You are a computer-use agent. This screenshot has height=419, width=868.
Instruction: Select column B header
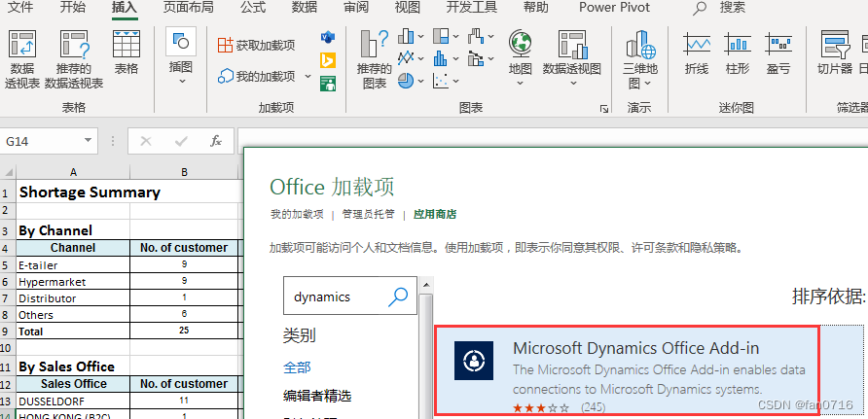tap(184, 172)
